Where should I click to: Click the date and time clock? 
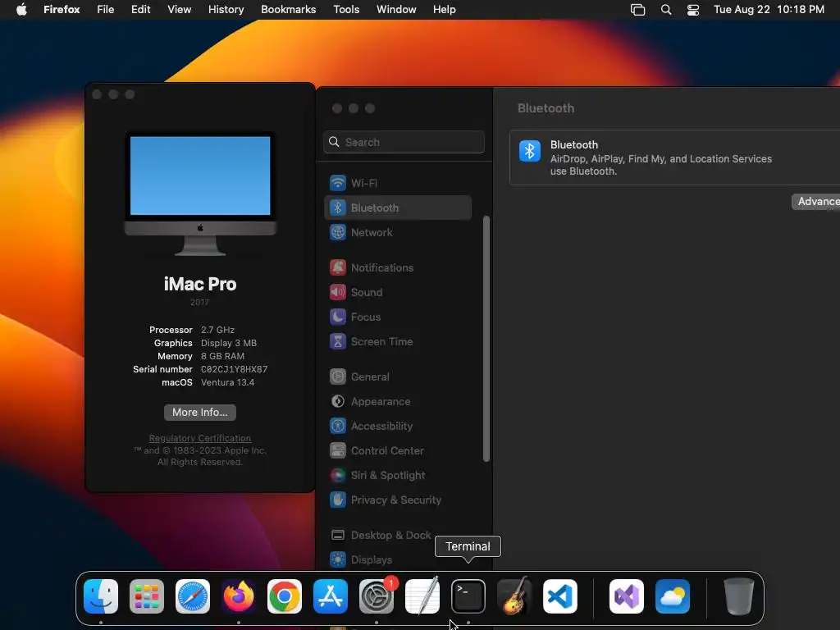click(769, 10)
